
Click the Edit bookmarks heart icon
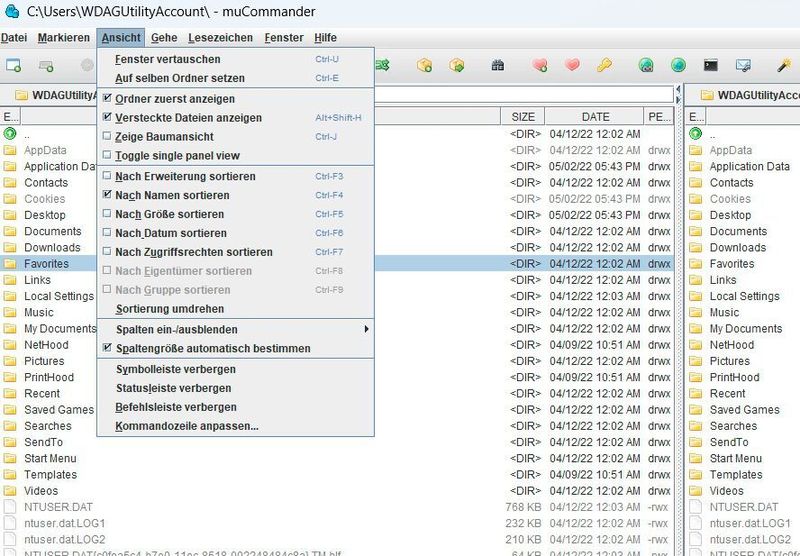click(x=572, y=65)
